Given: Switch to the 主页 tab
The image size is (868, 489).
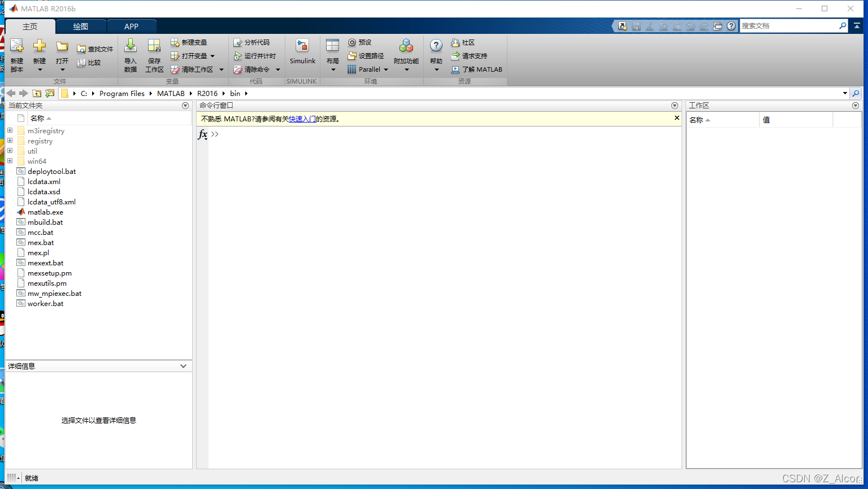Looking at the screenshot, I should pos(30,27).
